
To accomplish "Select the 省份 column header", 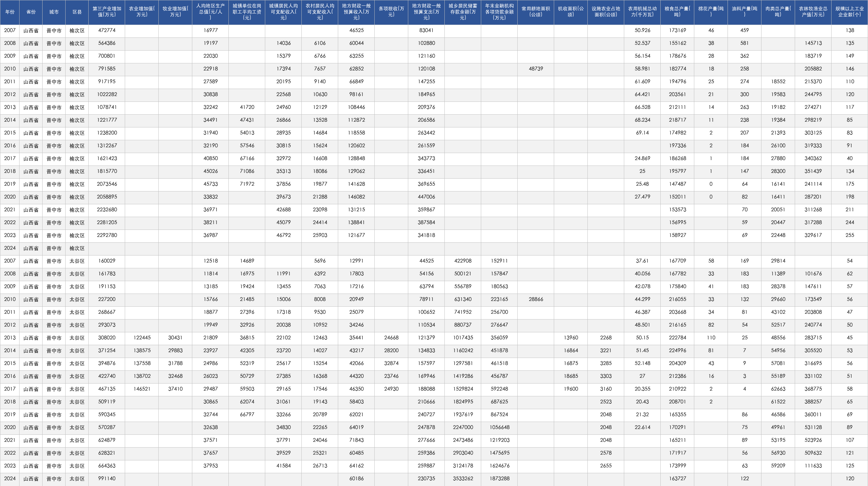I will pos(31,12).
